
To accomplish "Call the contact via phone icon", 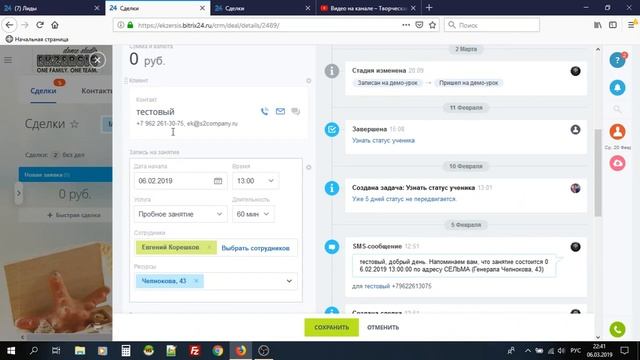I will coord(264,111).
